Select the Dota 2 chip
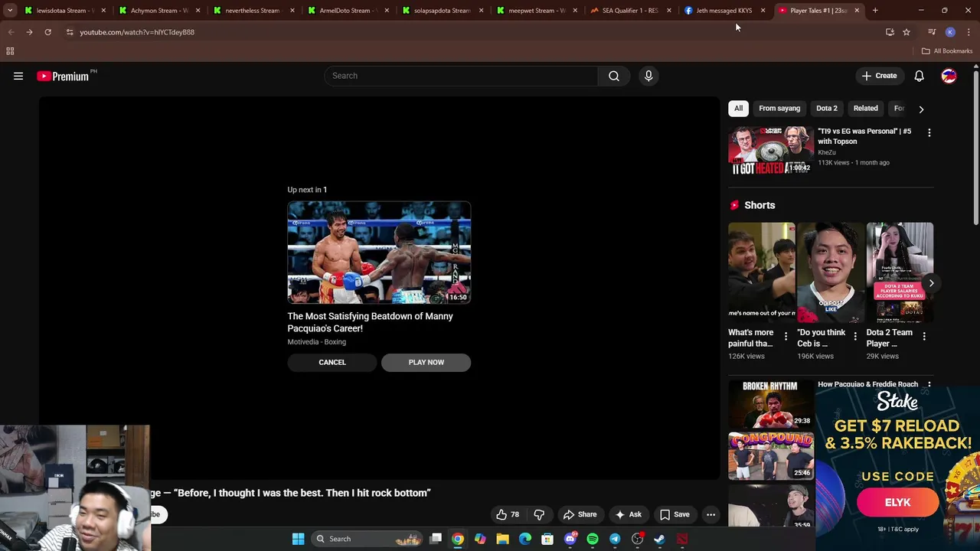 click(827, 108)
